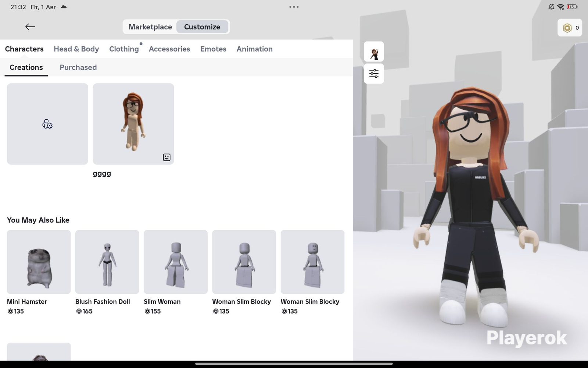The width and height of the screenshot is (588, 368).
Task: Tap the "Mini Hamster" item name
Action: tap(27, 301)
